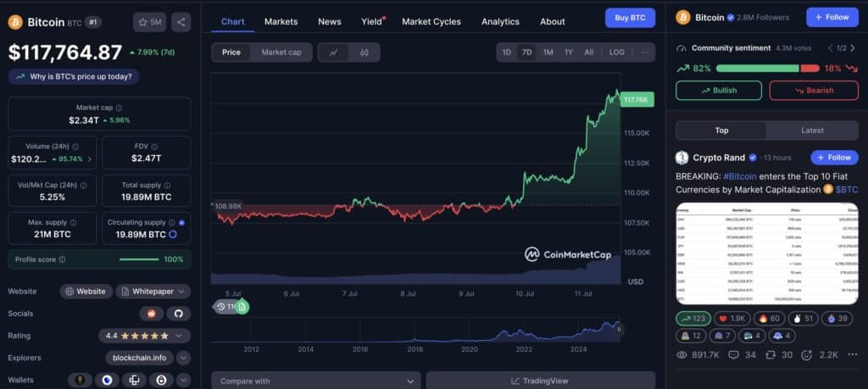
Task: Open the blue circle wallet icon
Action: tap(107, 381)
